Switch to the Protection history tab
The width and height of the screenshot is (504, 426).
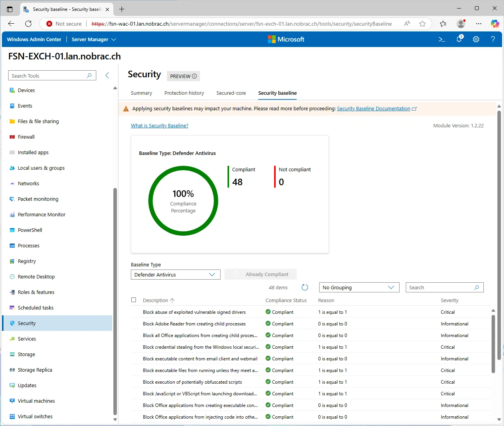(x=184, y=93)
